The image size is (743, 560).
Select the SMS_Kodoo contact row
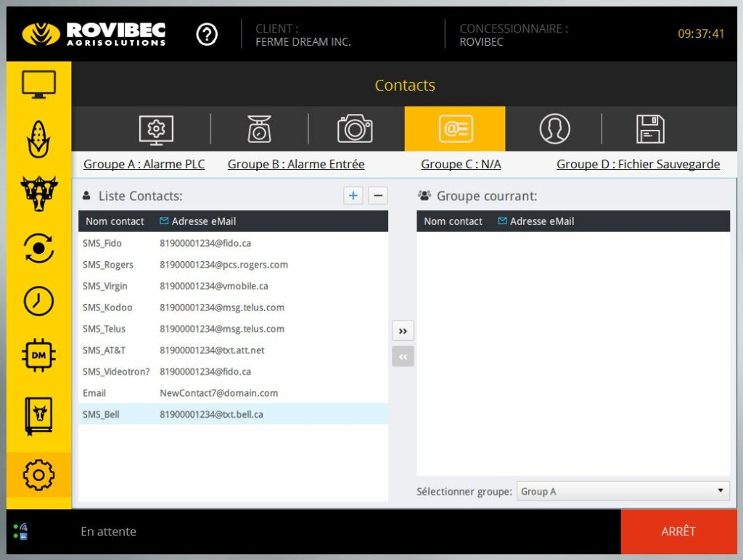233,307
